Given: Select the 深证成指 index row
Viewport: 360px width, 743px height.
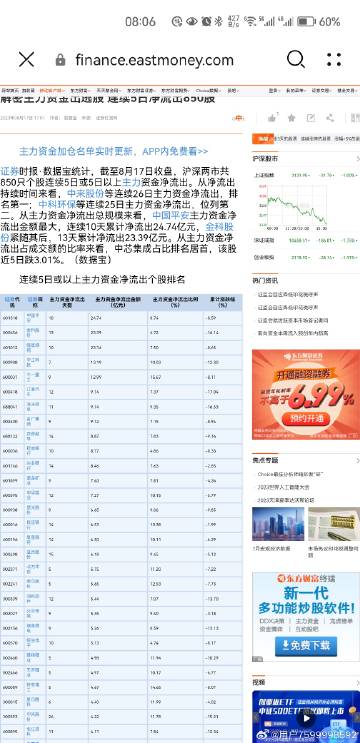Looking at the screenshot, I should tap(306, 241).
